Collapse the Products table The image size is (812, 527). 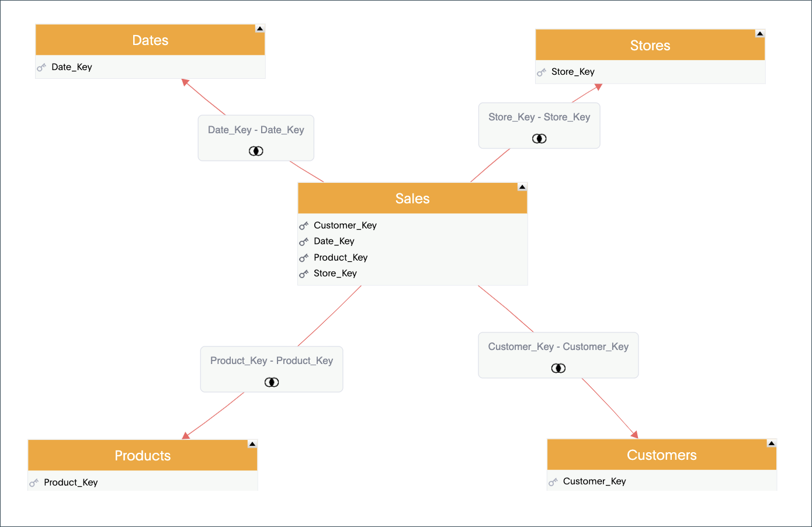coord(252,444)
